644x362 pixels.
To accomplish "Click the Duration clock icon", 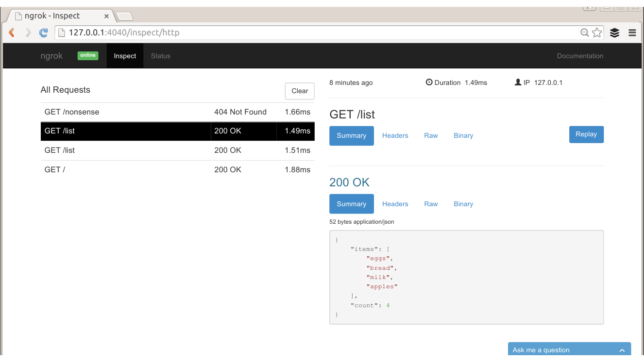I will 429,82.
